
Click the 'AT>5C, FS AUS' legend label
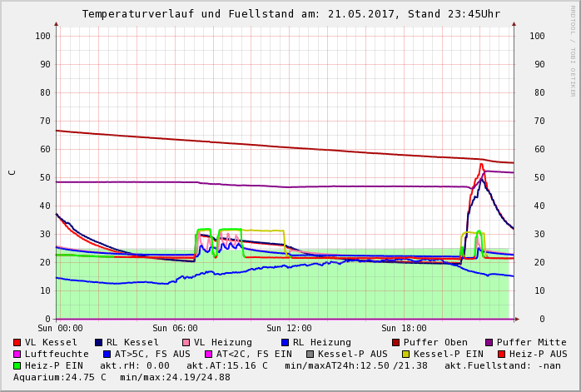[x=152, y=354]
